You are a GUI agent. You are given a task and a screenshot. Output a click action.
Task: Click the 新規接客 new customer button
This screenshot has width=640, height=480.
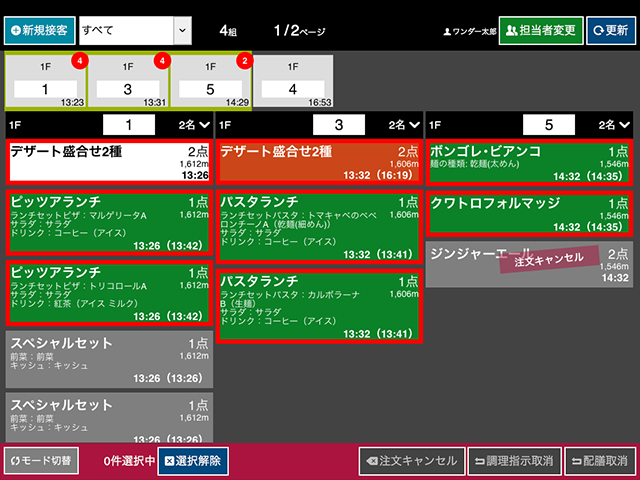pyautogui.click(x=39, y=30)
